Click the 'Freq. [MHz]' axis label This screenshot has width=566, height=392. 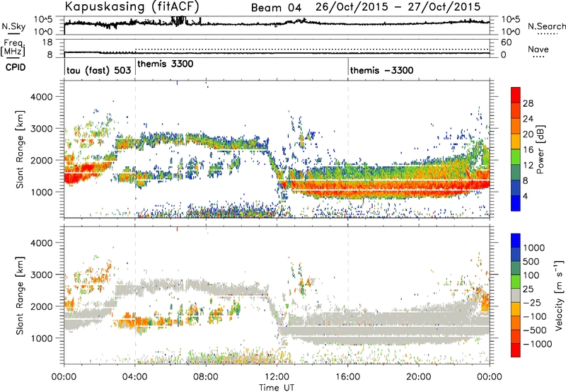pos(13,48)
